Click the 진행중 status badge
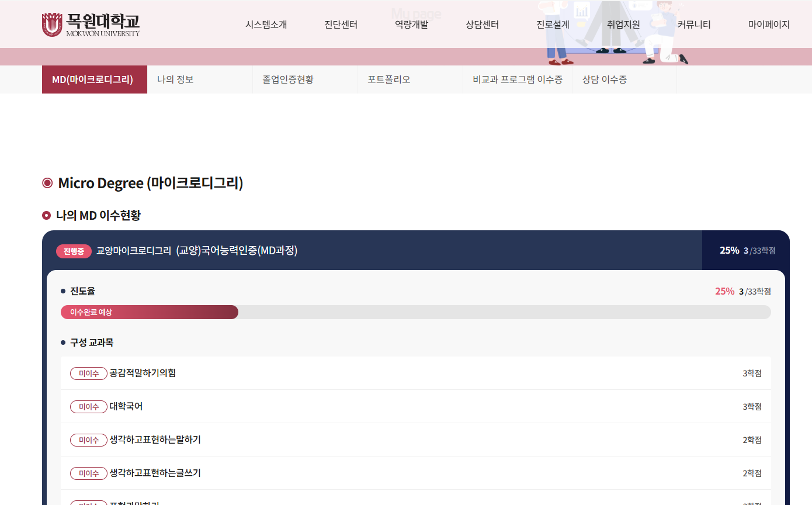Viewport: 812px width, 505px height. [74, 251]
